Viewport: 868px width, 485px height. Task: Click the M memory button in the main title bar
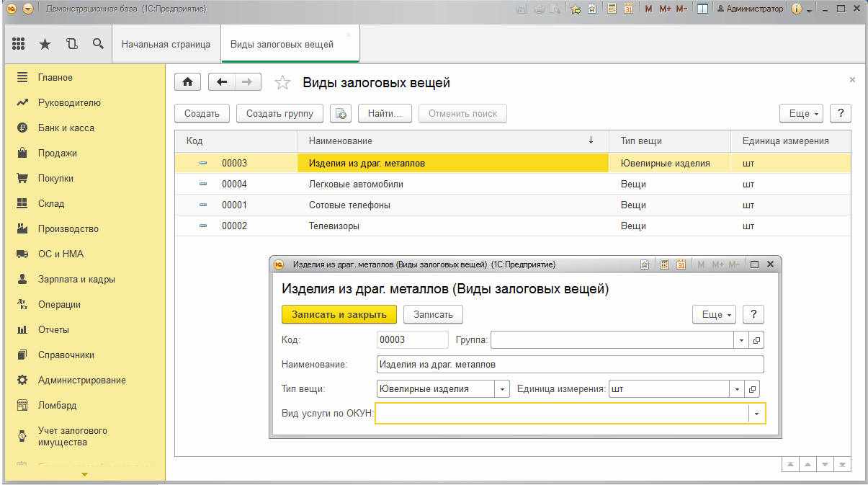648,9
